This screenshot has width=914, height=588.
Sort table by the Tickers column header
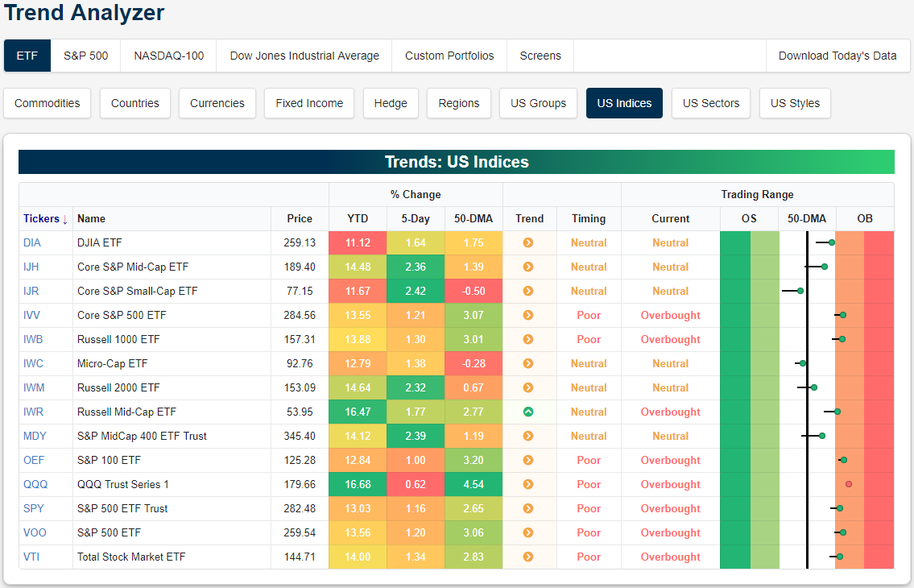(45, 218)
